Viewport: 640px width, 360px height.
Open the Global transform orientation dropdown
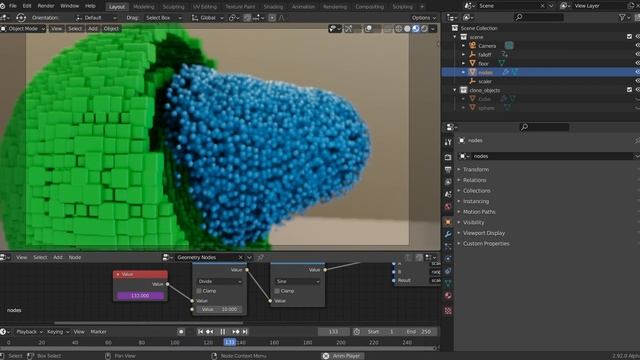208,18
